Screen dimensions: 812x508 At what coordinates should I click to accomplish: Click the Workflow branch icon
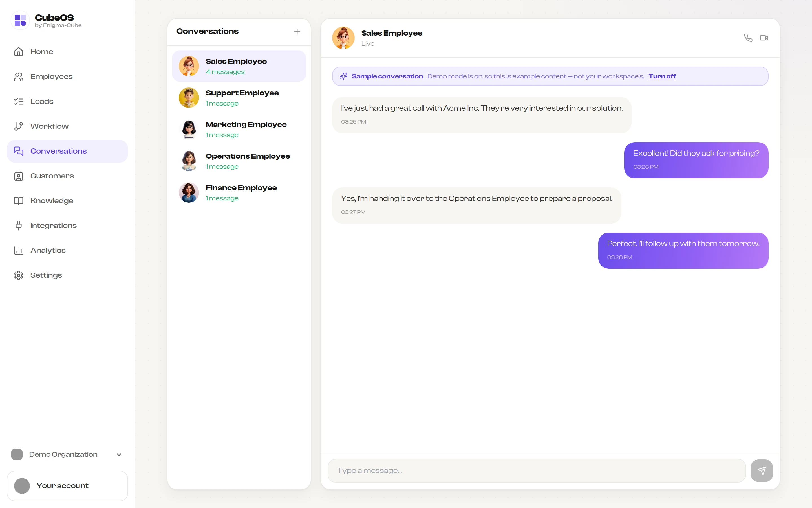tap(18, 126)
